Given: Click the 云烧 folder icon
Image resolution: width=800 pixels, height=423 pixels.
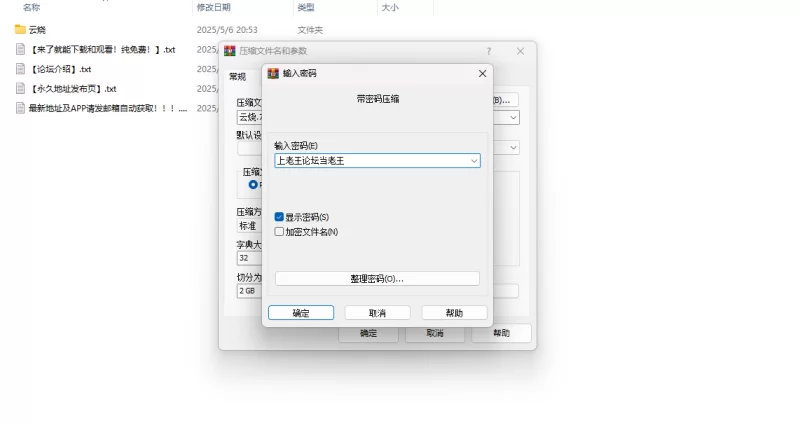Looking at the screenshot, I should pos(20,30).
